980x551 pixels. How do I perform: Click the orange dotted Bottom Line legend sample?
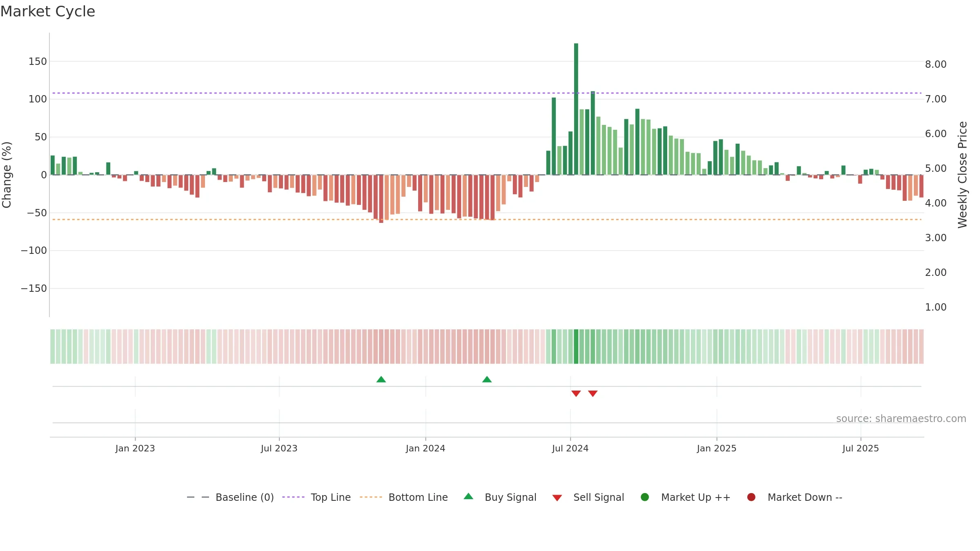pyautogui.click(x=371, y=497)
